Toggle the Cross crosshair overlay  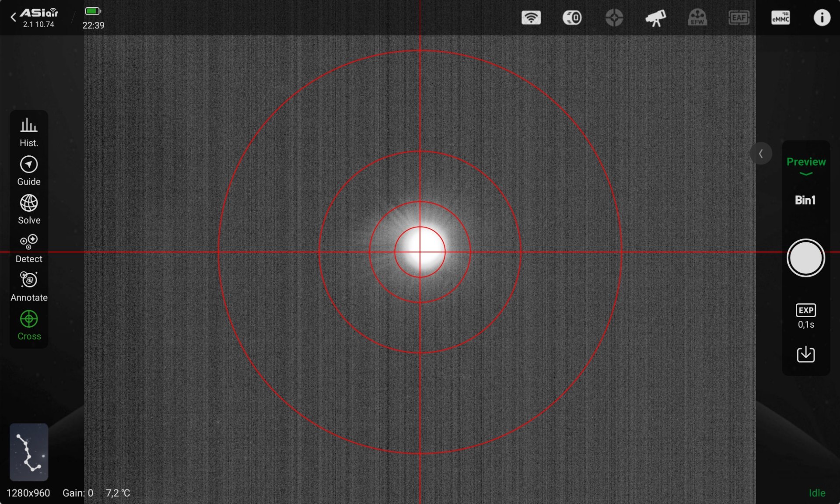(29, 325)
